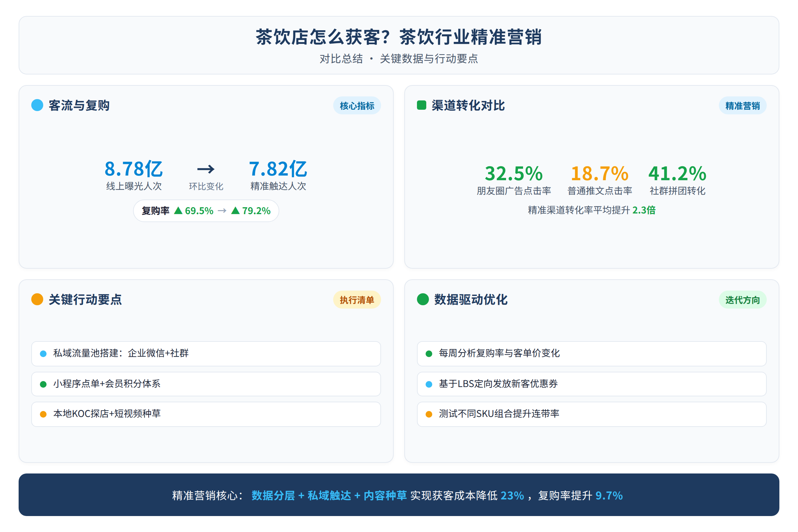
Task: Select the 执行清单 tag
Action: point(357,300)
